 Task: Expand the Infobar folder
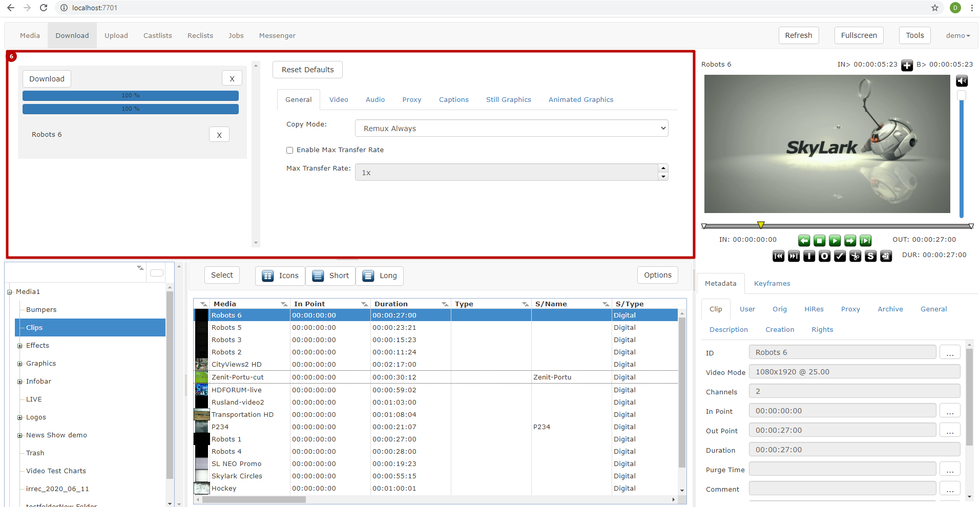coord(20,382)
